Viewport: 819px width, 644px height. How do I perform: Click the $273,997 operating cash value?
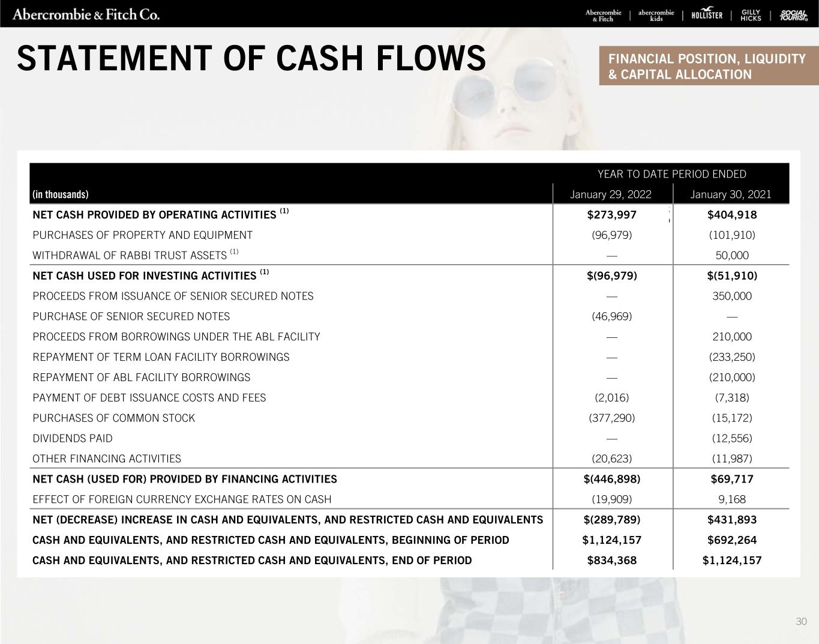[x=611, y=215]
